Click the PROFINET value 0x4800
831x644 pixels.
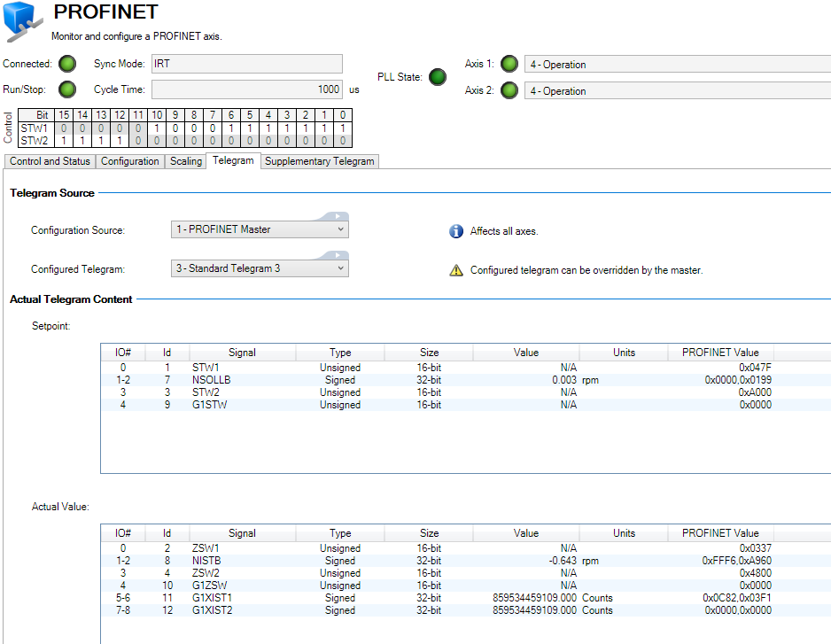click(755, 573)
